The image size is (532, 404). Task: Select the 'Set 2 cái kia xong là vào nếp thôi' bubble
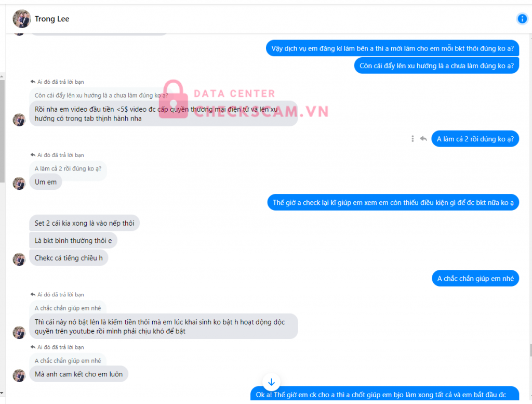pyautogui.click(x=85, y=223)
